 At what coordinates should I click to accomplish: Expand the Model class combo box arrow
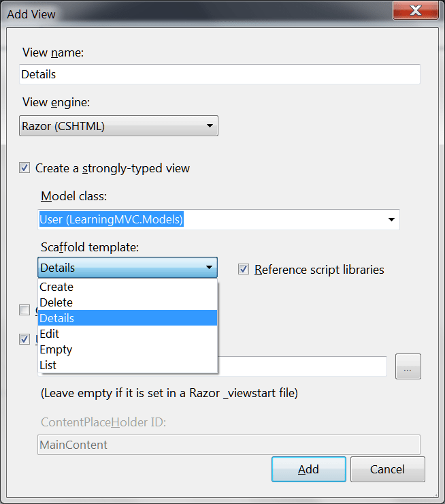click(x=391, y=219)
